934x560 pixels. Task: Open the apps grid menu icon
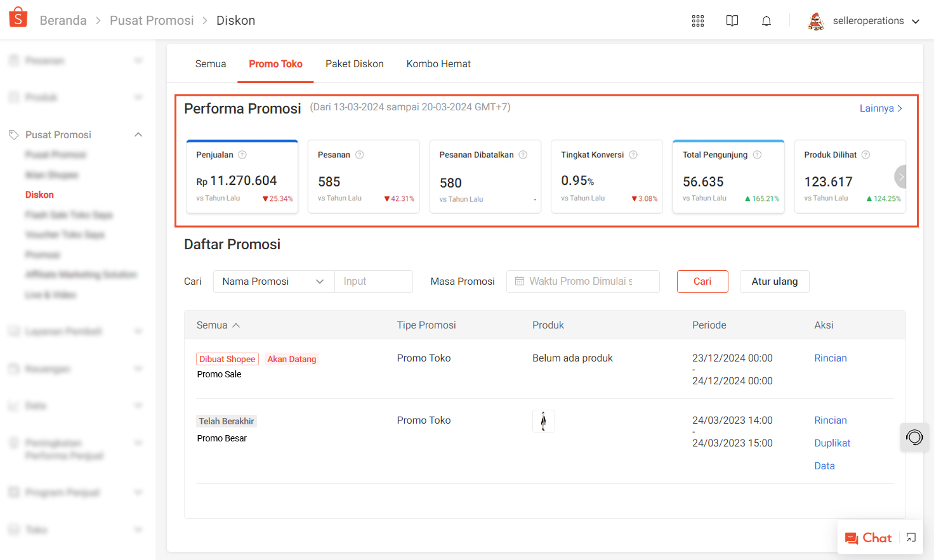[x=698, y=21]
